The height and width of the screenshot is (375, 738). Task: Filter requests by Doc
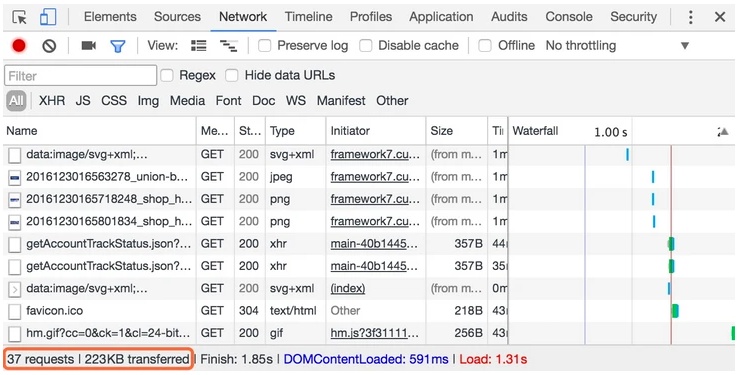point(264,101)
